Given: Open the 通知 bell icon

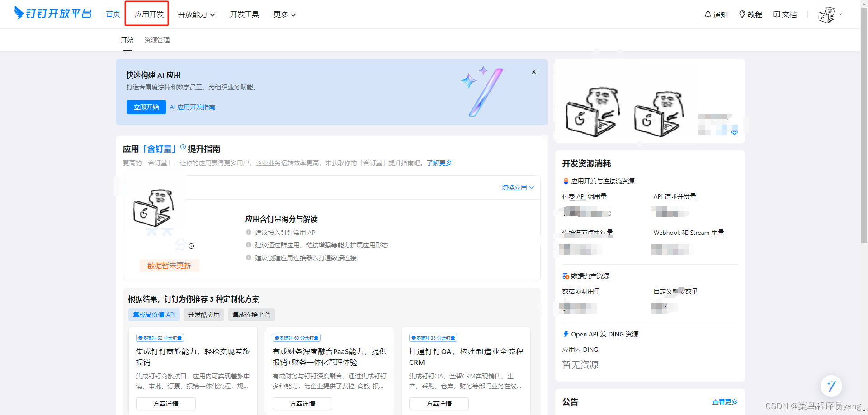Looking at the screenshot, I should [708, 14].
